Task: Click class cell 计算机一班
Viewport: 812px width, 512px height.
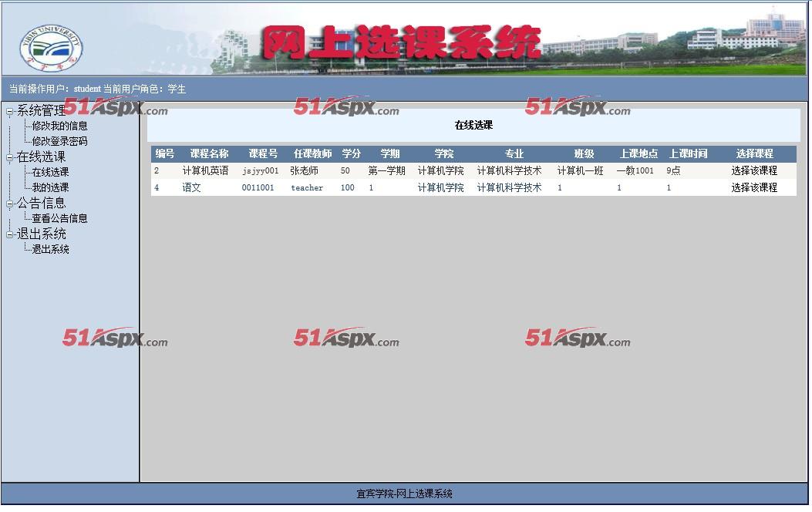Action: coord(581,170)
